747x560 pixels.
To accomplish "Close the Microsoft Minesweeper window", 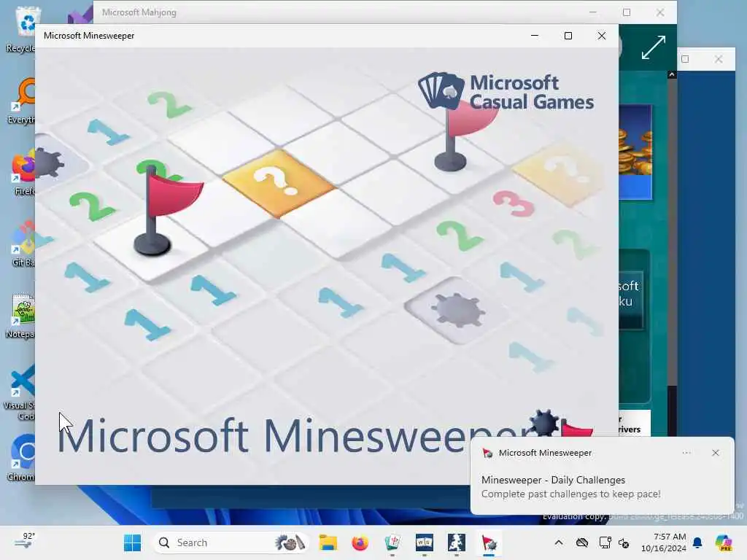I will 602,36.
